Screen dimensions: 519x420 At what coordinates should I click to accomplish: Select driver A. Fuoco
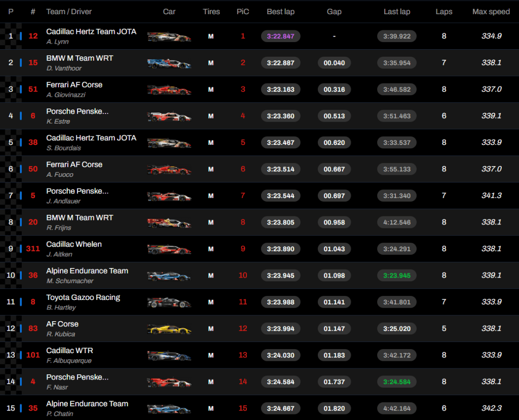tap(60, 175)
